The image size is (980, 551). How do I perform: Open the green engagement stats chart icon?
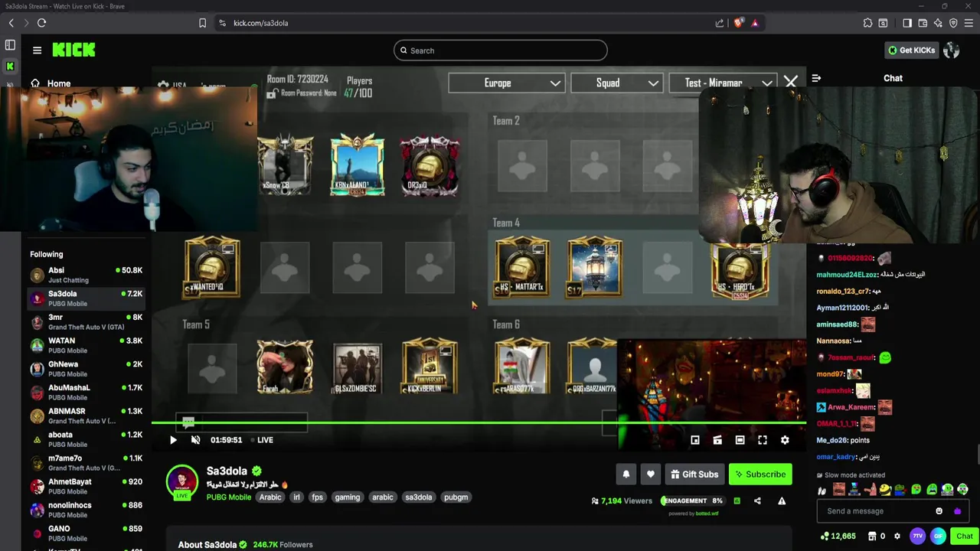737,501
